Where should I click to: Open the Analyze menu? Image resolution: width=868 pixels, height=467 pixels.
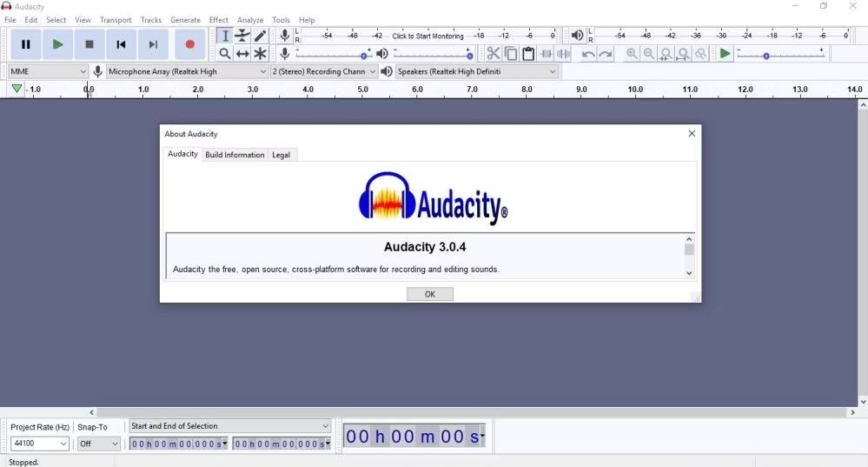click(250, 20)
